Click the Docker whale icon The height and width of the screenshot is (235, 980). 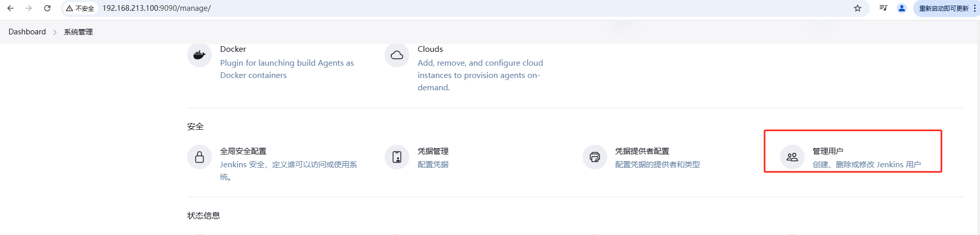199,55
